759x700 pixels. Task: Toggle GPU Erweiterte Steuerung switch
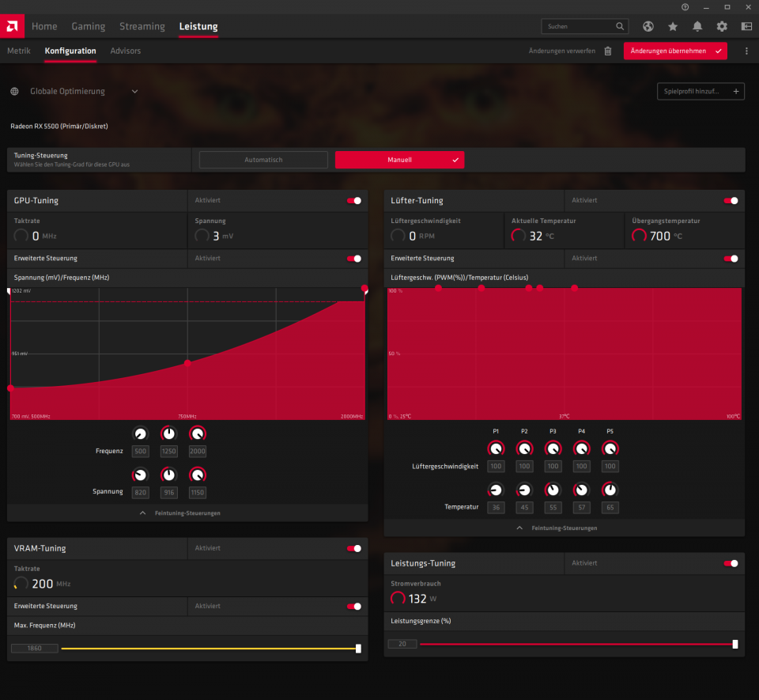[354, 259]
